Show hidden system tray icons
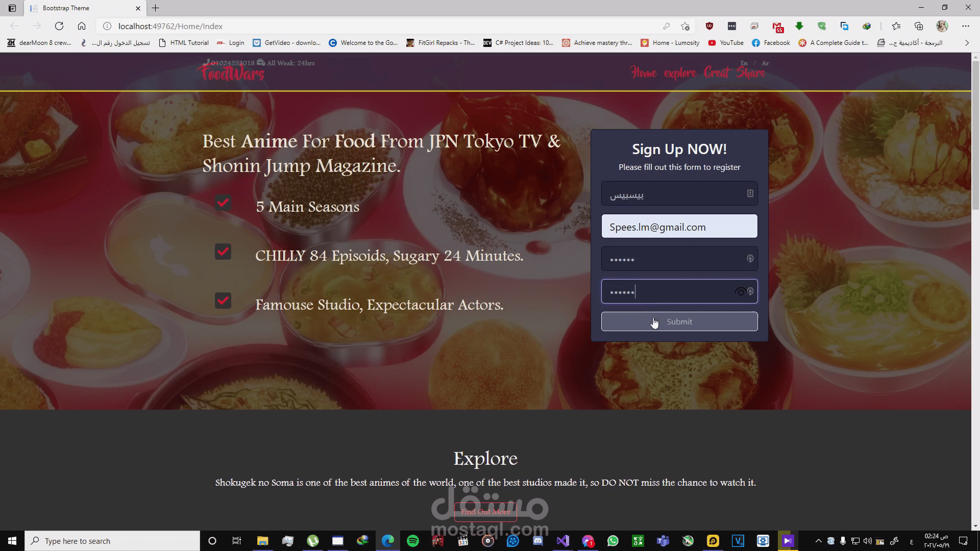This screenshot has width=980, height=551. pyautogui.click(x=818, y=541)
